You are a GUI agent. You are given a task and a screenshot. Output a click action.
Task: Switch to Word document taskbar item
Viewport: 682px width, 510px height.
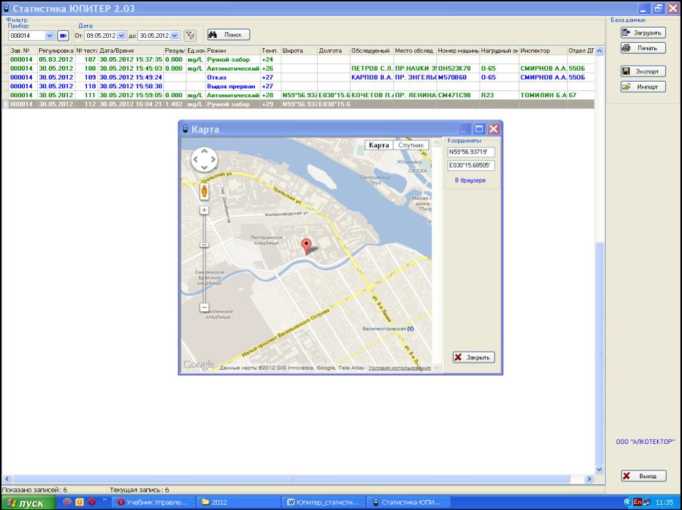click(x=324, y=503)
